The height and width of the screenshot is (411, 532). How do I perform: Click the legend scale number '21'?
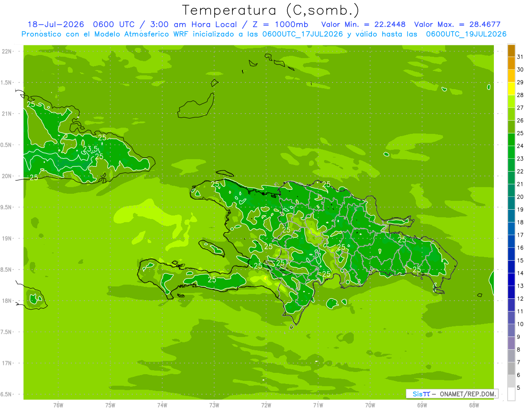(520, 184)
